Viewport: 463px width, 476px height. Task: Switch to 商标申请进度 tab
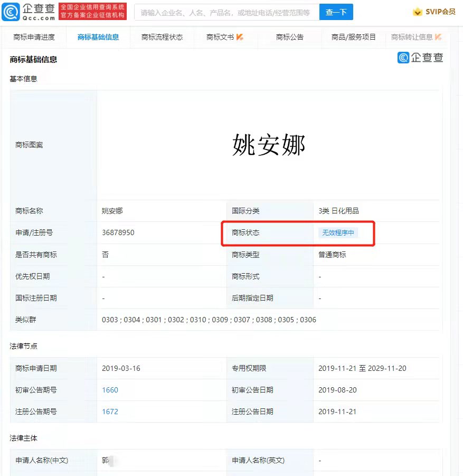pos(34,37)
